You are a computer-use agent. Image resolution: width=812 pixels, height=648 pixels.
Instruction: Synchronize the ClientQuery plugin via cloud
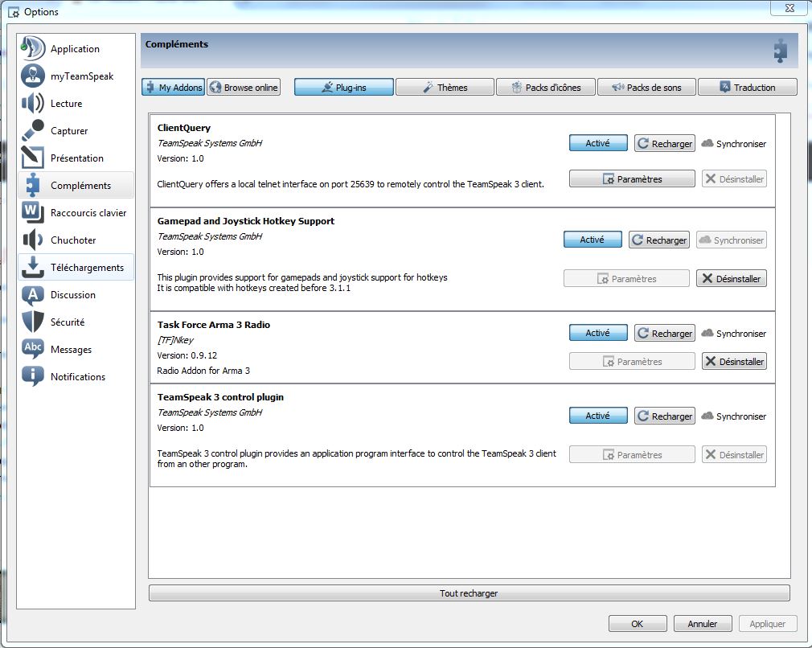click(733, 144)
